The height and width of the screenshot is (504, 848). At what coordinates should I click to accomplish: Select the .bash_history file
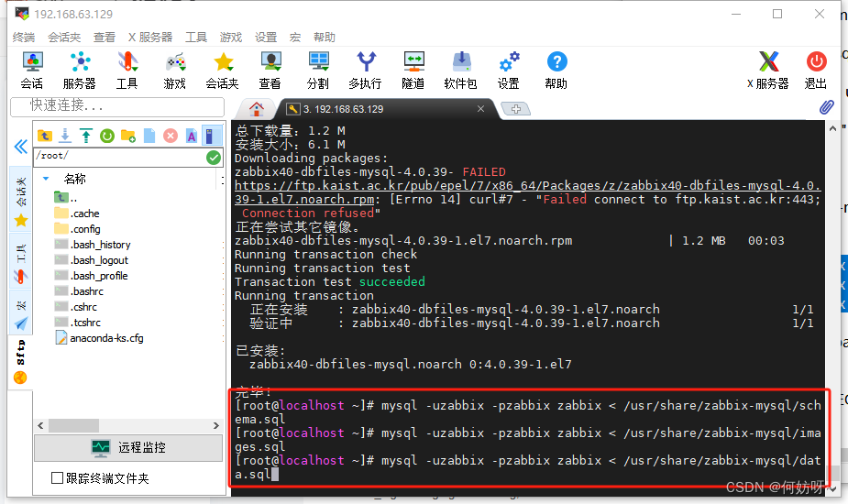[x=92, y=245]
